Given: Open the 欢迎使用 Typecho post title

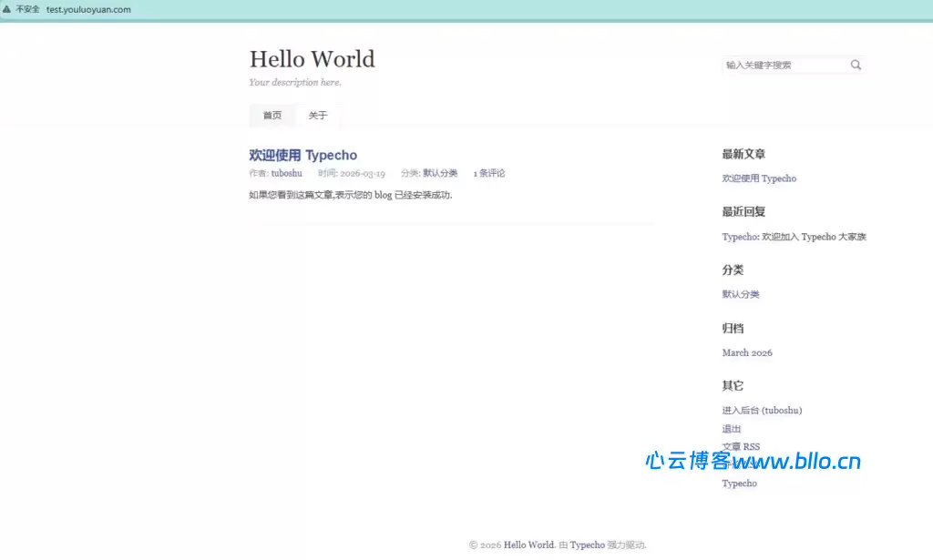Looking at the screenshot, I should click(x=302, y=155).
